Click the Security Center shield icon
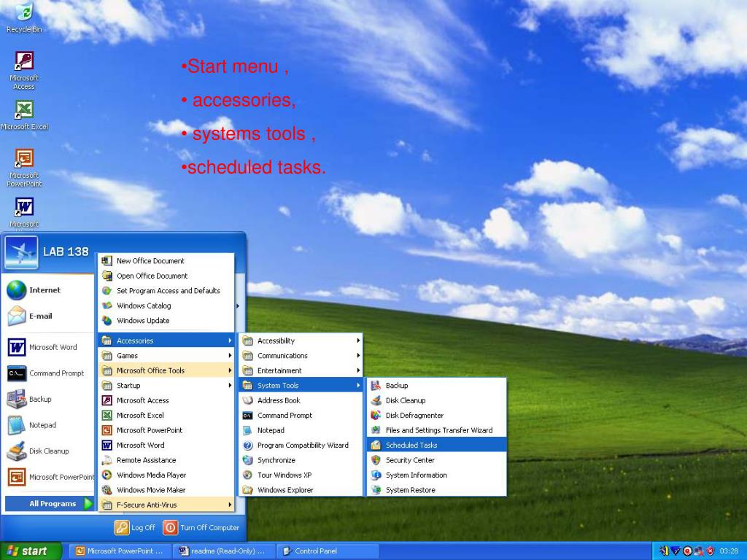This screenshot has width=747, height=560. (x=376, y=460)
